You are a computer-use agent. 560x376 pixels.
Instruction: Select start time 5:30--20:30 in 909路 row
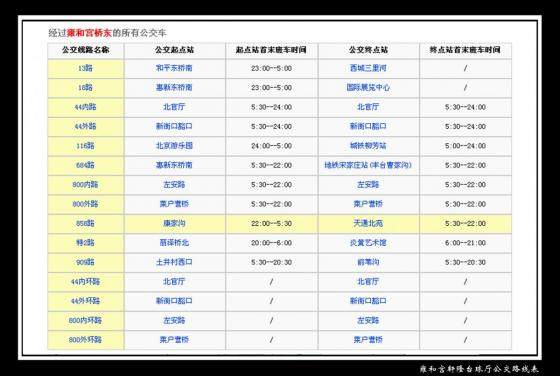pyautogui.click(x=271, y=262)
